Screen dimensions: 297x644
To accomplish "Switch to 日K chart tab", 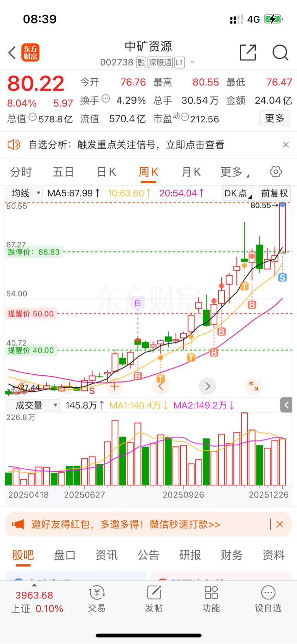I will pyautogui.click(x=106, y=172).
